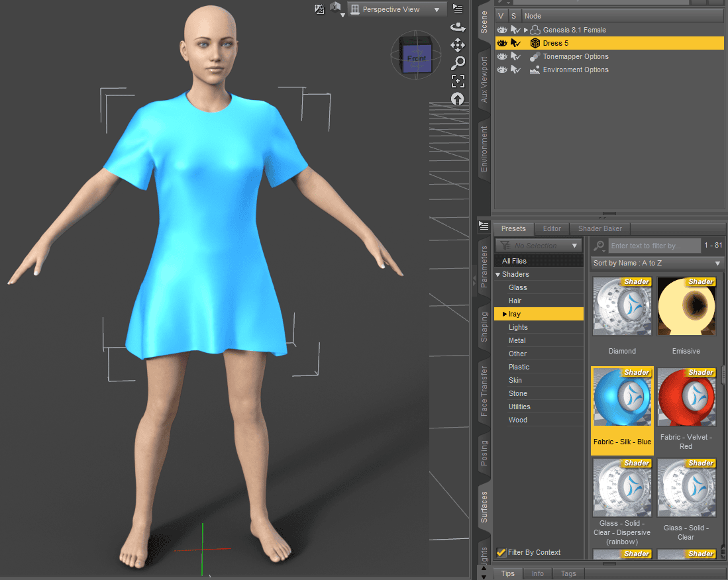
Task: Click the Dress 5 node cube icon
Action: click(x=535, y=42)
